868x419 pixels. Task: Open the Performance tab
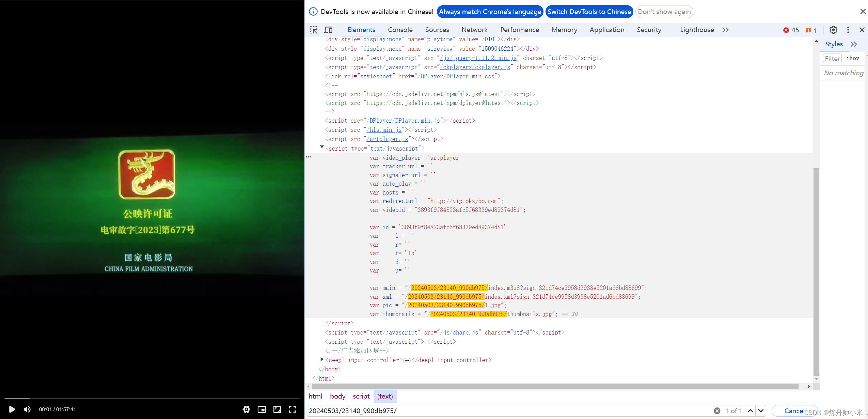[x=519, y=30]
